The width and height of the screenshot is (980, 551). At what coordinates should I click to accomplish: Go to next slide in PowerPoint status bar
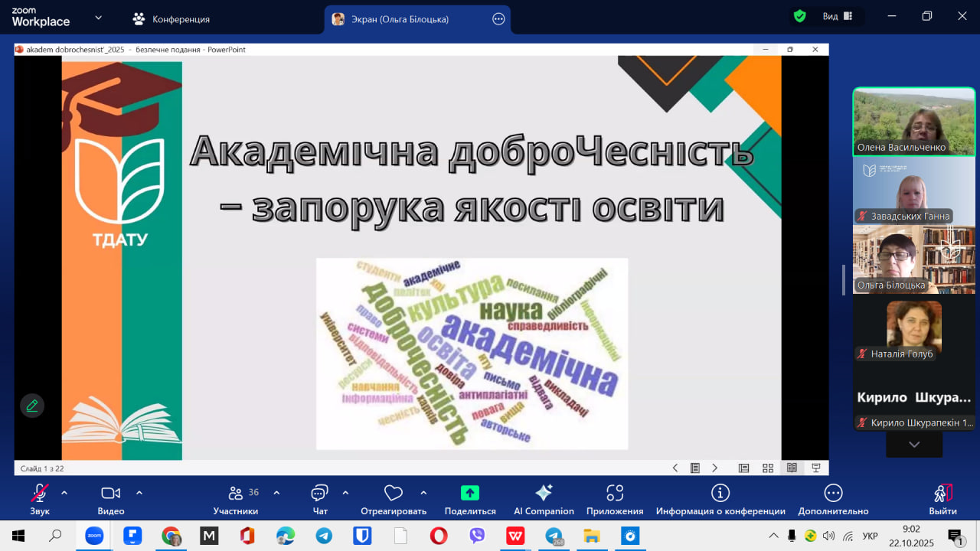click(715, 468)
